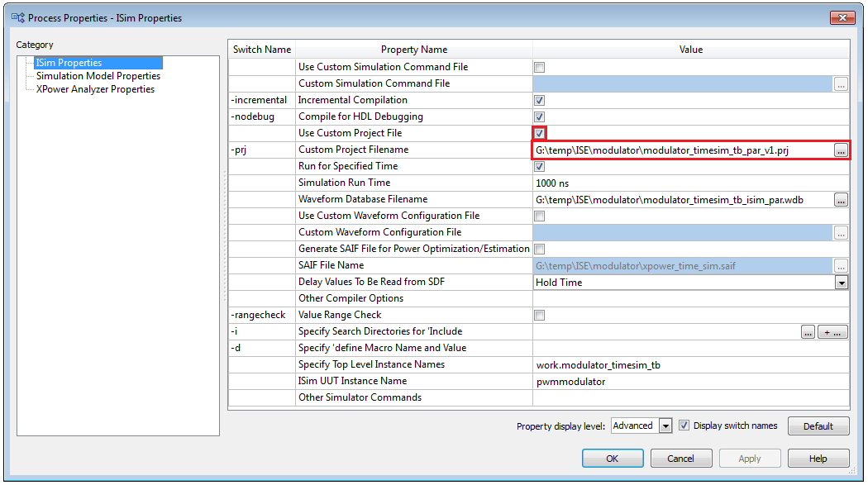Browse for Custom Simulation Command File
This screenshot has height=485, width=868.
(x=841, y=84)
